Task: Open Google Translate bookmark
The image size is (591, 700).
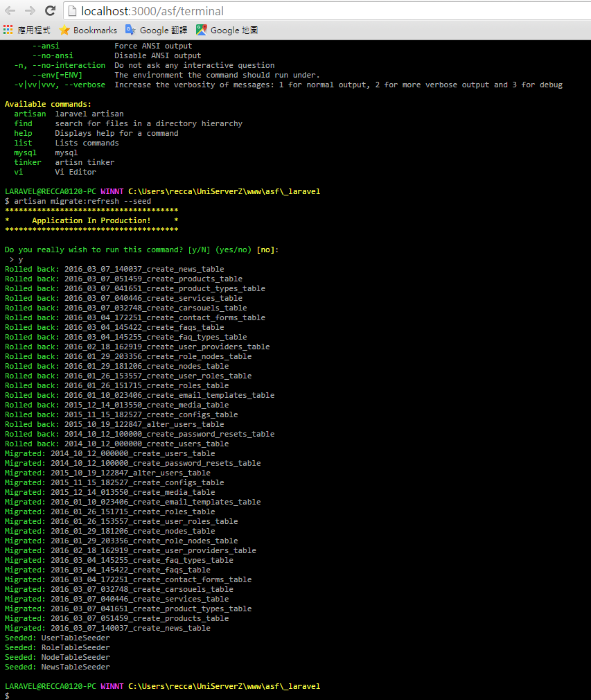Action: (156, 30)
